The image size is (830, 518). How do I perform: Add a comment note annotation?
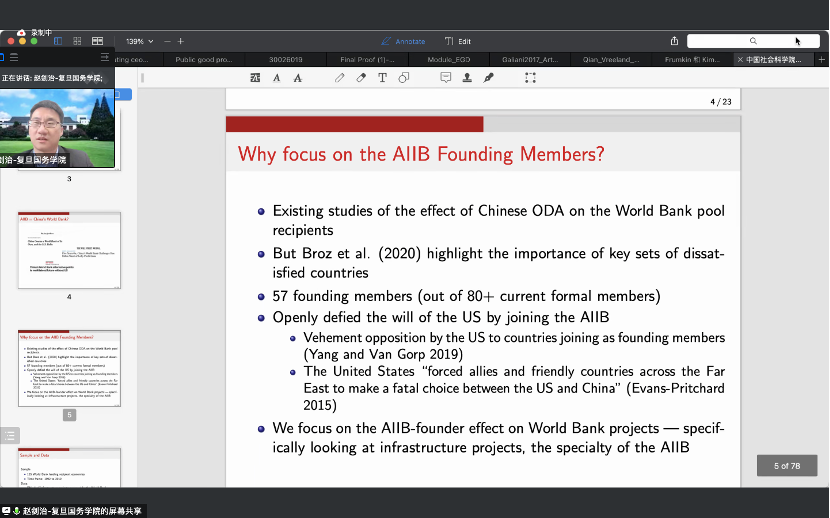(445, 78)
